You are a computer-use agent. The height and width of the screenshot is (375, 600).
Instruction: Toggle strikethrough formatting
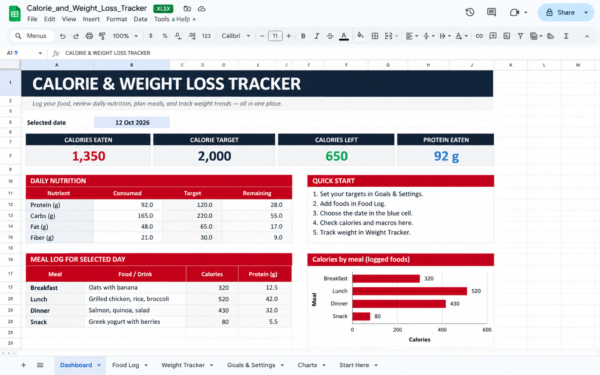coord(330,36)
